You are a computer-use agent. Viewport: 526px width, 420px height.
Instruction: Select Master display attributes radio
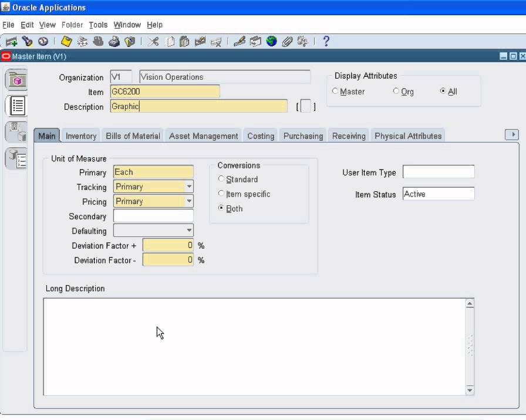[x=335, y=91]
